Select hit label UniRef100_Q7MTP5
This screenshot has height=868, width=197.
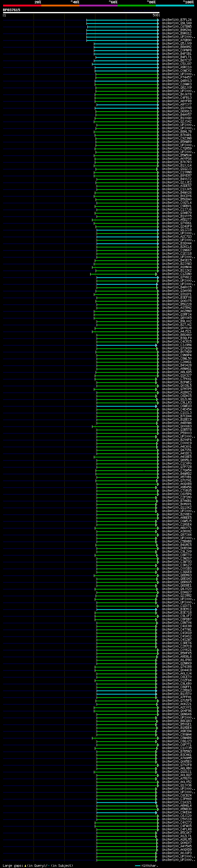click(x=177, y=389)
